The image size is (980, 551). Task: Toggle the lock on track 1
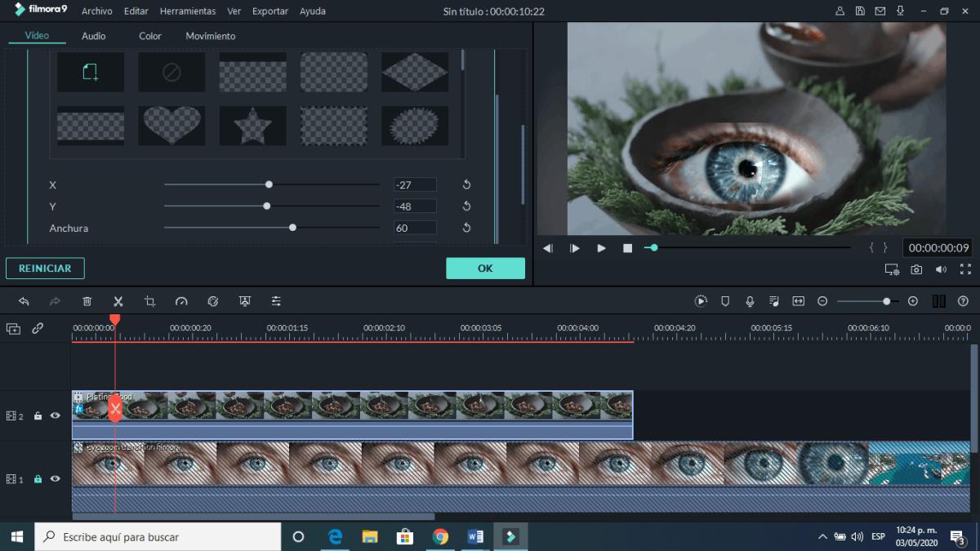(38, 479)
